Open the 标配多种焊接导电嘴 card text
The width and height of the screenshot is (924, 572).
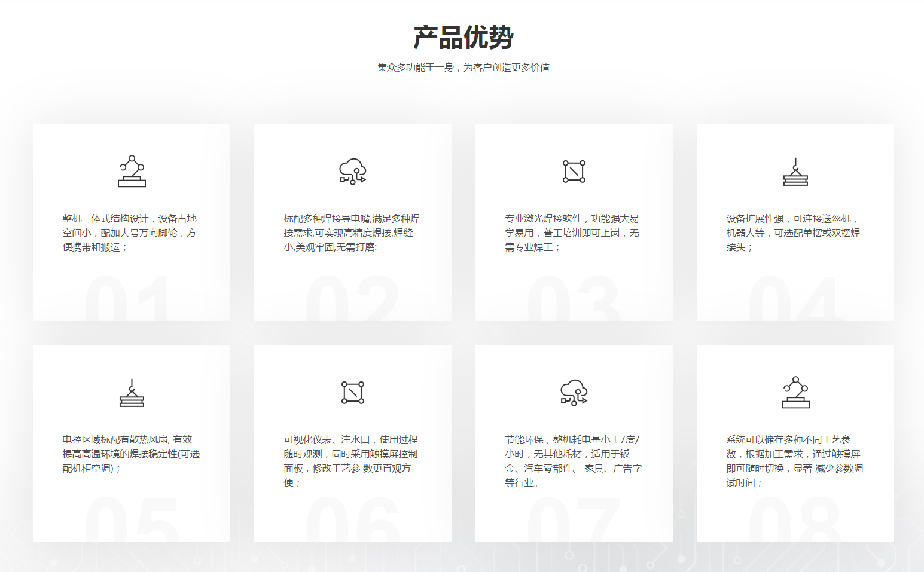tap(352, 233)
